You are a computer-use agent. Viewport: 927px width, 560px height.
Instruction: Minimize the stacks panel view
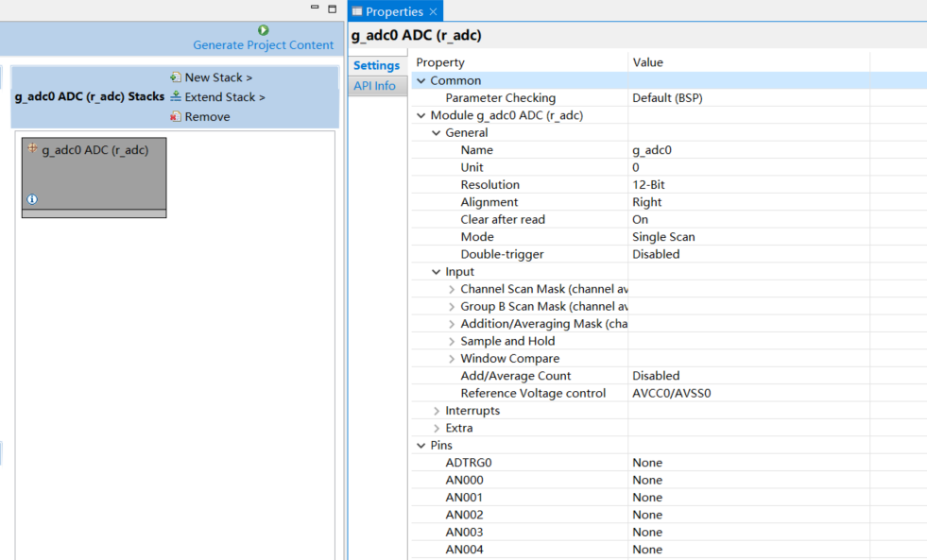pyautogui.click(x=315, y=8)
